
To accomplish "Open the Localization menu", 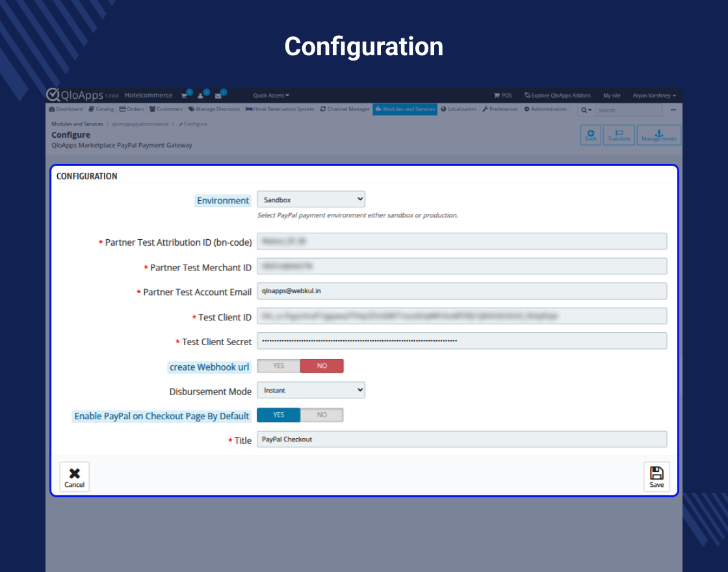I will [459, 110].
